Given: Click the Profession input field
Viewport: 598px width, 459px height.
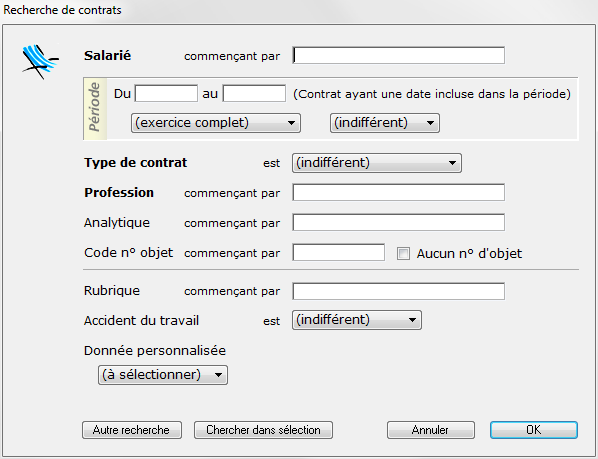Looking at the screenshot, I should (399, 193).
